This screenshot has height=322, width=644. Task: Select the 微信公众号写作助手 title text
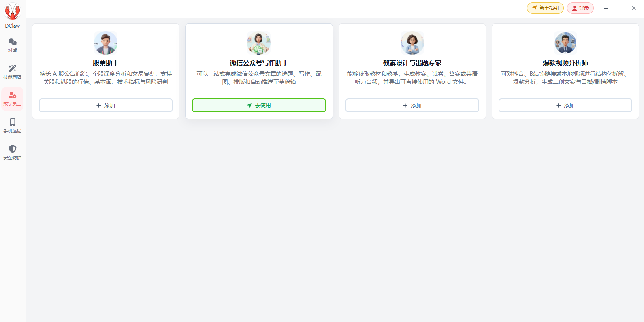(259, 63)
